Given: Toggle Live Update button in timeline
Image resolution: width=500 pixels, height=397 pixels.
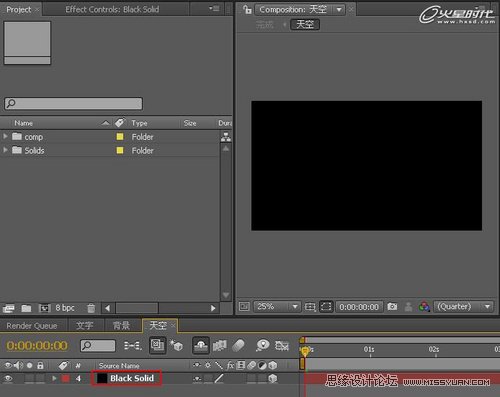Looking at the screenshot, I should pos(157,345).
